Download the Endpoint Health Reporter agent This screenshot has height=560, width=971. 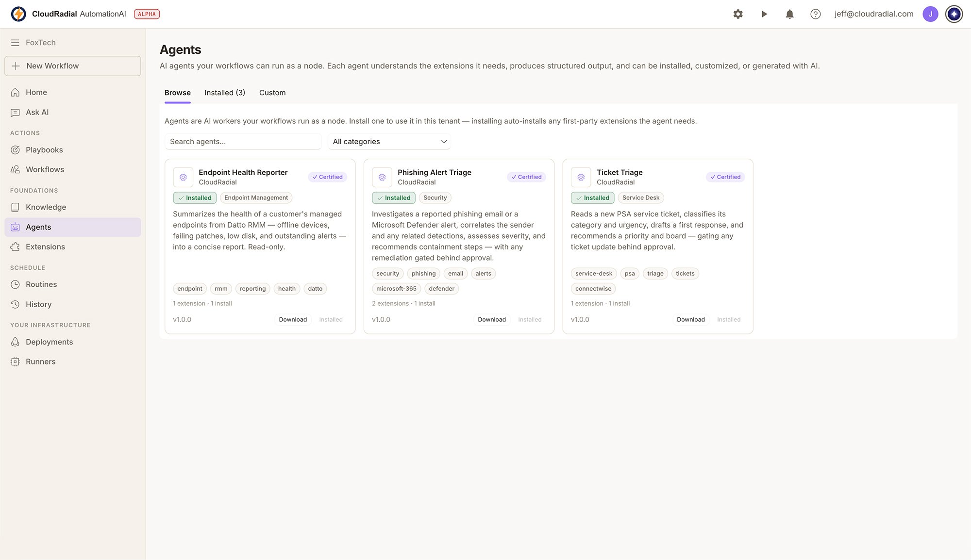[293, 319]
